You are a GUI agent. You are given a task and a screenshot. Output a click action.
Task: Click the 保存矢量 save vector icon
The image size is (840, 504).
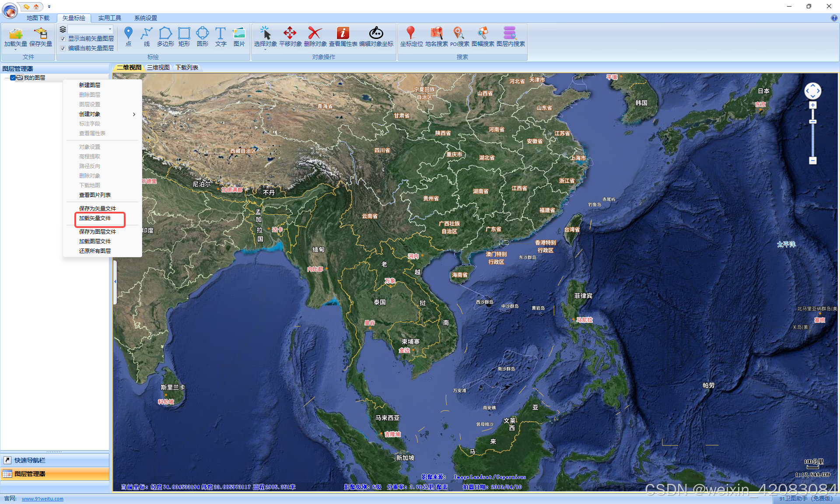pos(41,33)
